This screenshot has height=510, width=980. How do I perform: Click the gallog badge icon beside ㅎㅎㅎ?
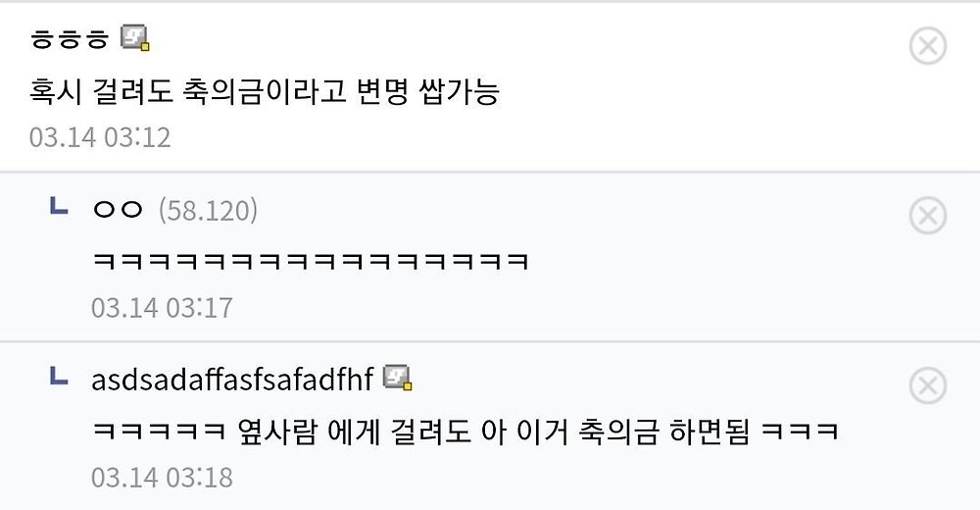coord(134,39)
